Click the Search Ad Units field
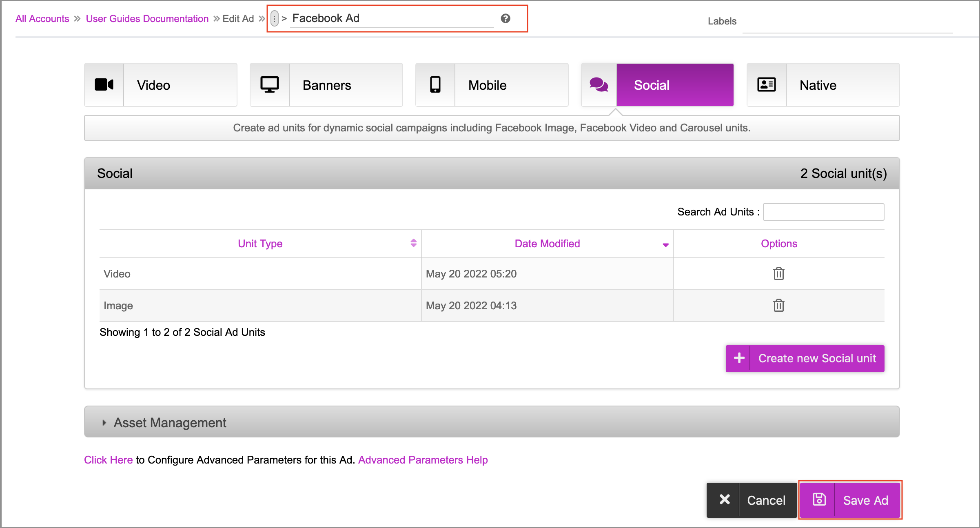Viewport: 980px width, 528px height. pyautogui.click(x=823, y=212)
